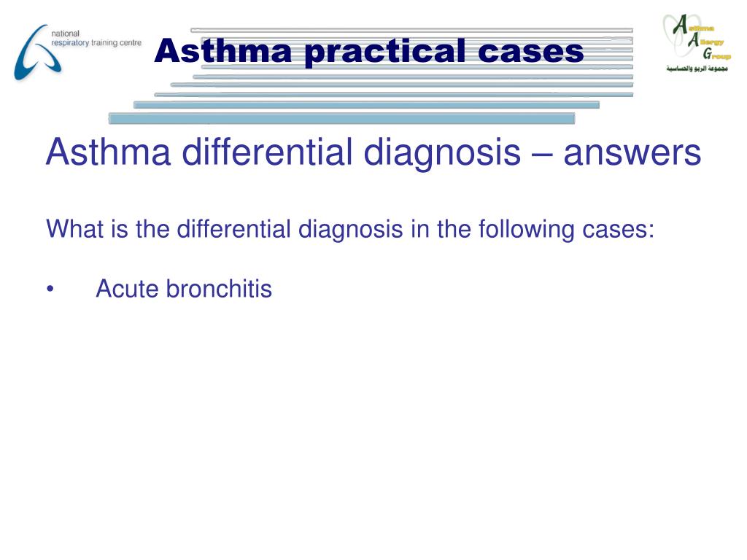Click the question line 'What is the differential diagnosis'

(x=350, y=229)
